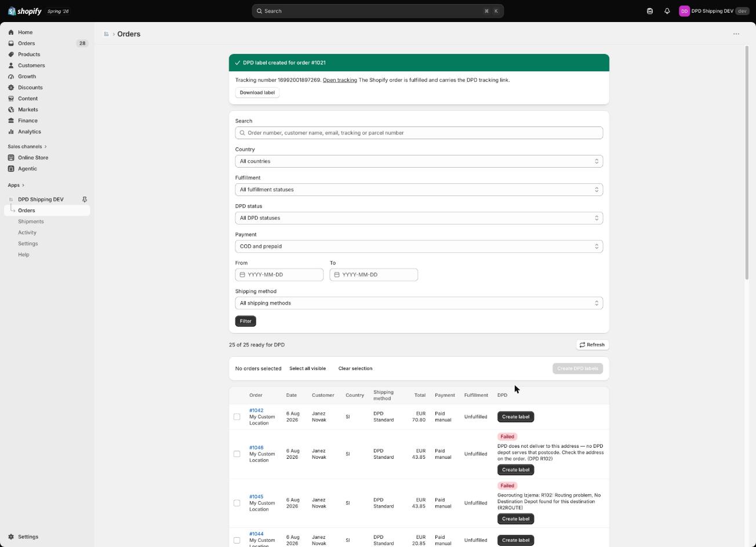Click the Online Store icon
The image size is (756, 547).
pos(11,158)
